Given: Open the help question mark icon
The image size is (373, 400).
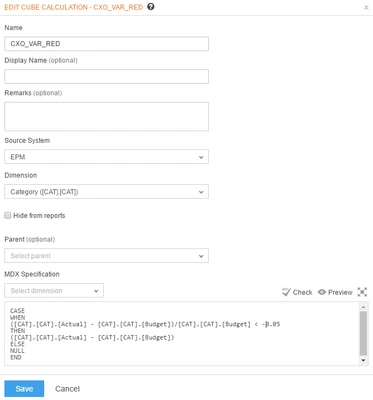Looking at the screenshot, I should (x=151, y=7).
